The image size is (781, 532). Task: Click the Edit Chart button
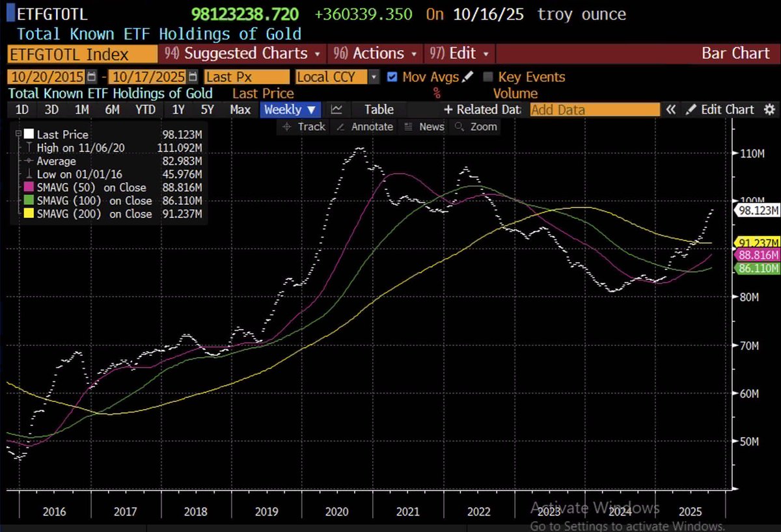(720, 110)
